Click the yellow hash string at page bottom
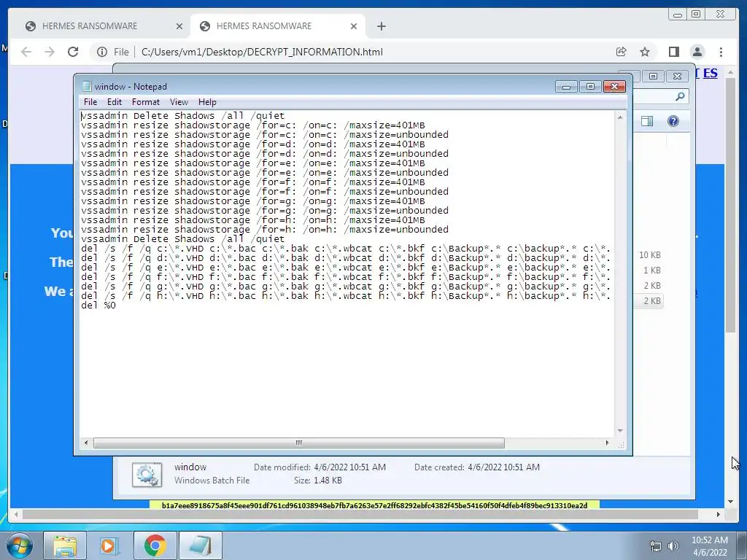The height and width of the screenshot is (560, 747). coord(374,505)
